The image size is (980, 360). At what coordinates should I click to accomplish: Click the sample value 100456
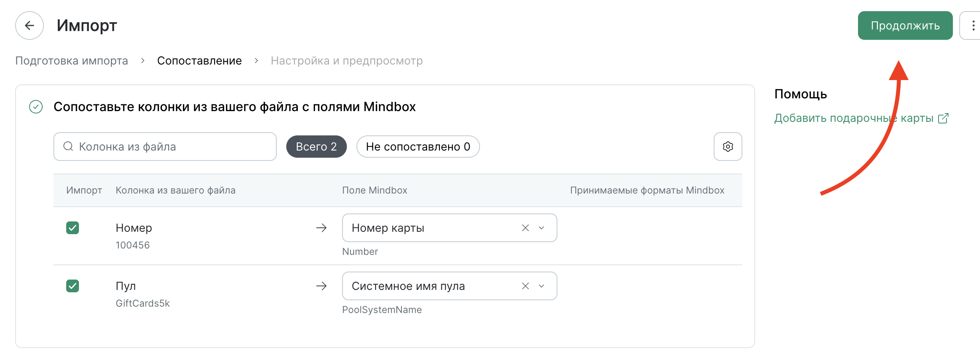tap(133, 245)
